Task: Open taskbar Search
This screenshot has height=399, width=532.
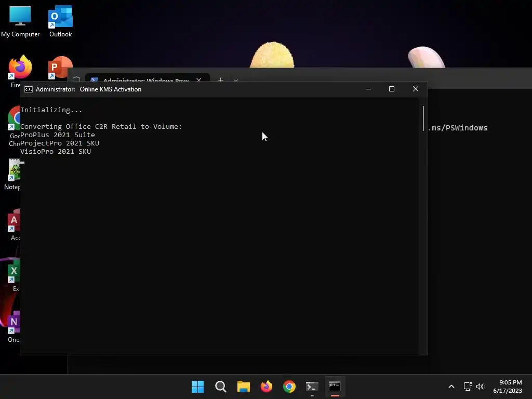Action: pos(220,387)
